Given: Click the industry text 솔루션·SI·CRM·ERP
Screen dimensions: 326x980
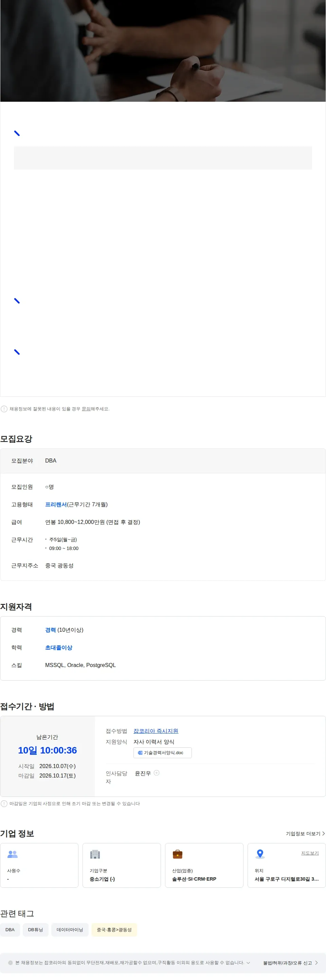Looking at the screenshot, I should pyautogui.click(x=194, y=879).
